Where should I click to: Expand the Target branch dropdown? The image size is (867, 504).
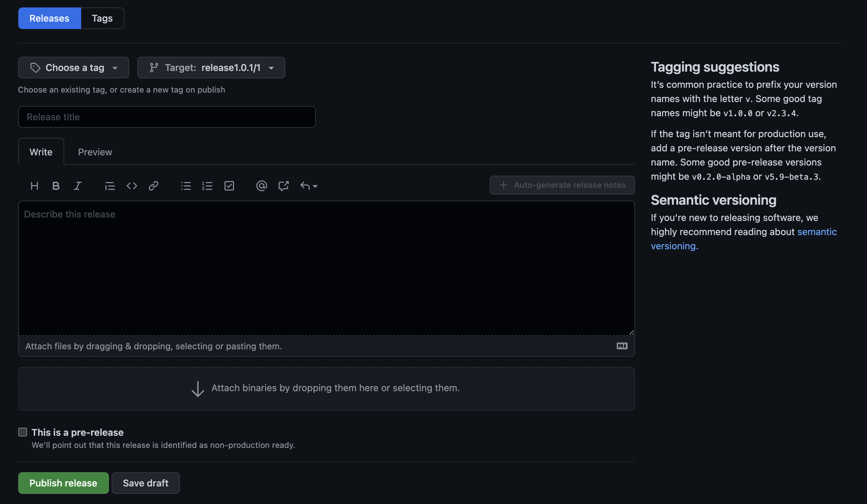tap(211, 68)
